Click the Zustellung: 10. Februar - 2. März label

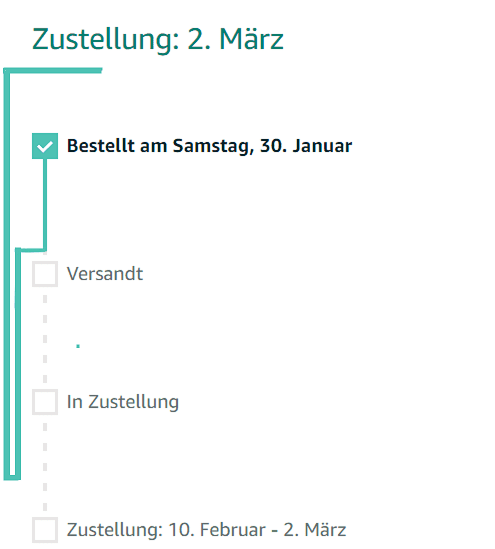point(207,530)
